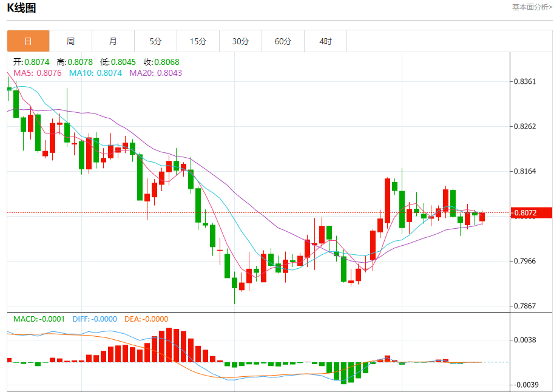Click the MA5 indicator legend
This screenshot has height=392, width=554.
[x=38, y=73]
